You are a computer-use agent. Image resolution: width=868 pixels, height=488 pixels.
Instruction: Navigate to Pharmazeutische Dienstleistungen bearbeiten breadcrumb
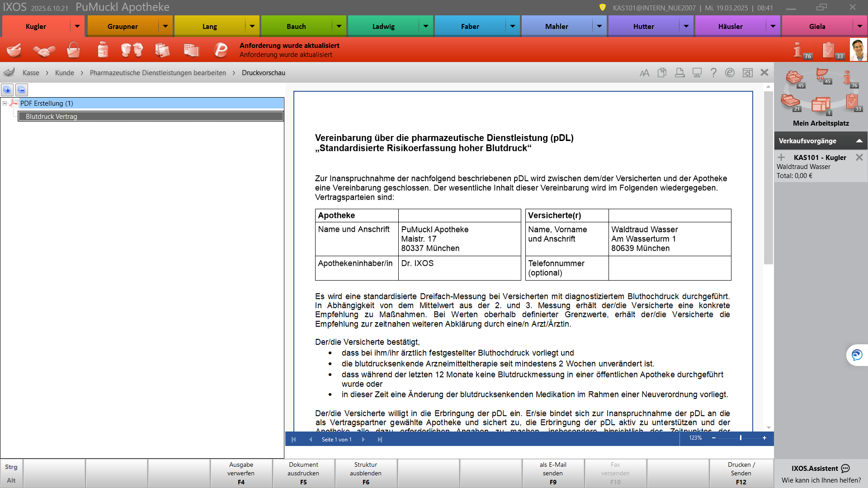[x=158, y=73]
